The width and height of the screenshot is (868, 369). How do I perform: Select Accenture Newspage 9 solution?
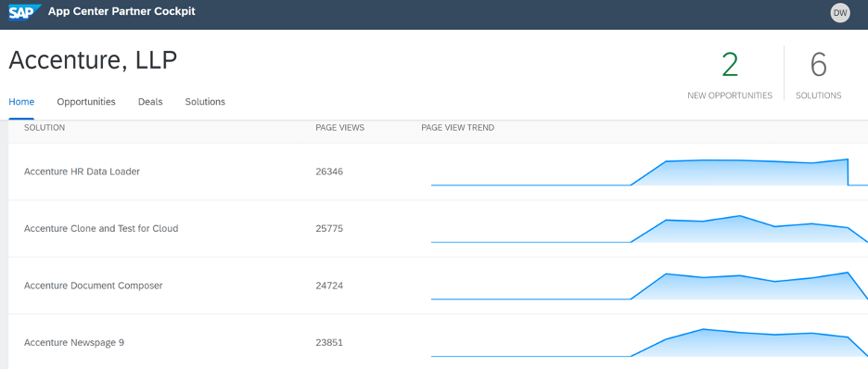74,342
